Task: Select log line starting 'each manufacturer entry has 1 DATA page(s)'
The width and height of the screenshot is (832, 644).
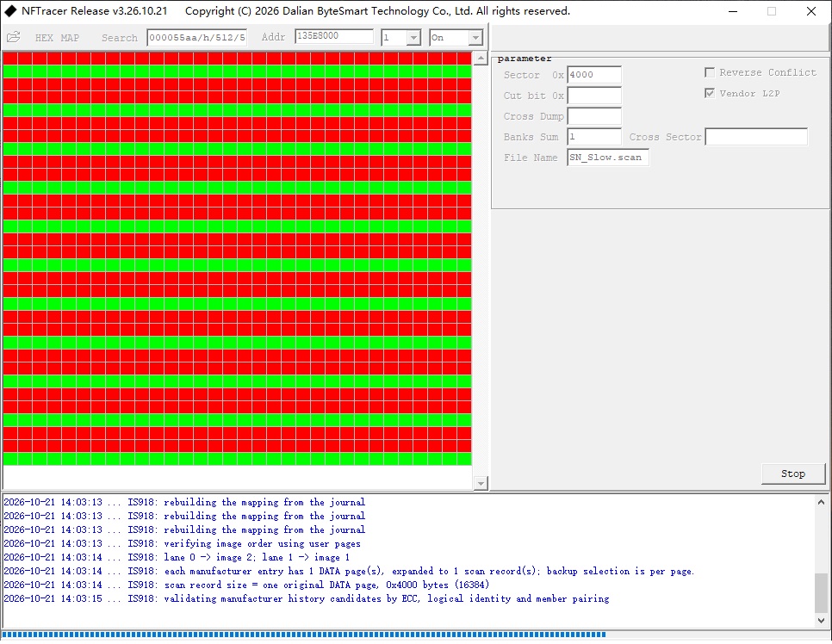Action: point(349,572)
